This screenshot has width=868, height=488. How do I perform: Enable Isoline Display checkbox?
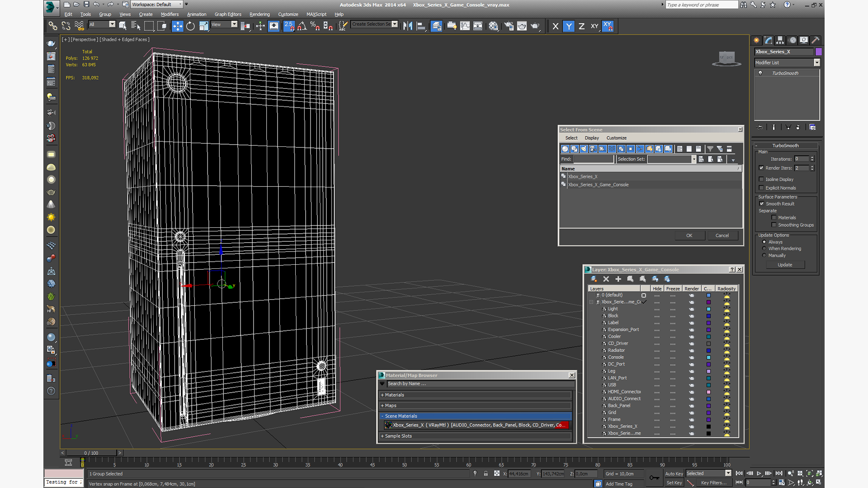(761, 179)
